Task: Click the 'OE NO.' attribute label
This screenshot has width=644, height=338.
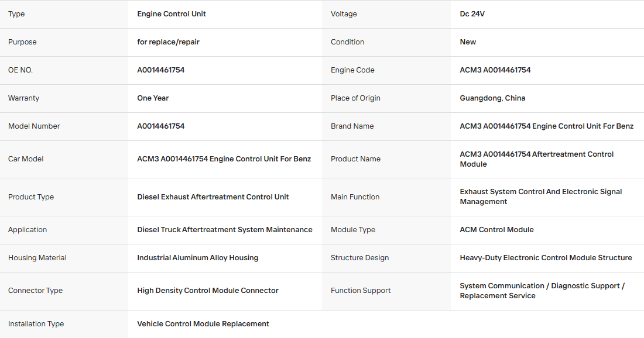Action: 20,70
